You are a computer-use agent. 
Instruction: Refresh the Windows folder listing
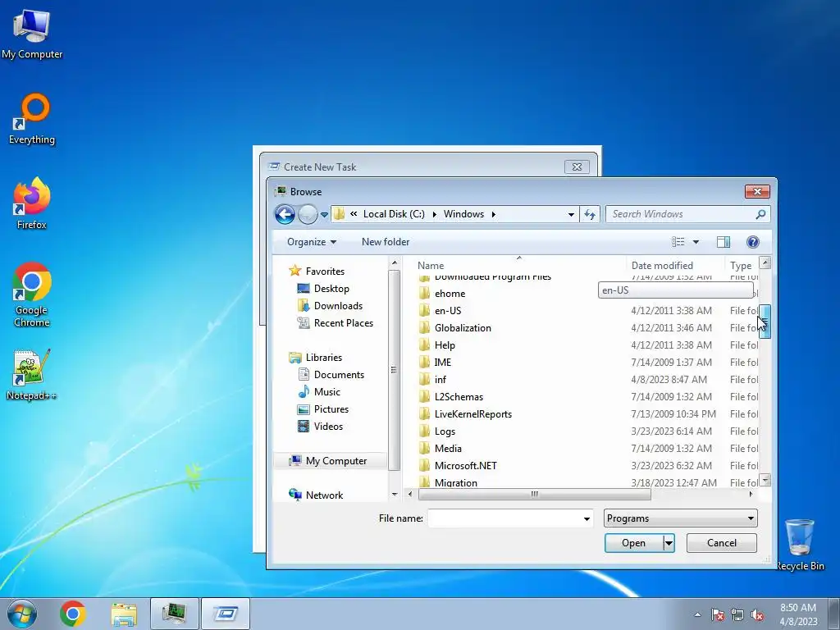click(590, 214)
